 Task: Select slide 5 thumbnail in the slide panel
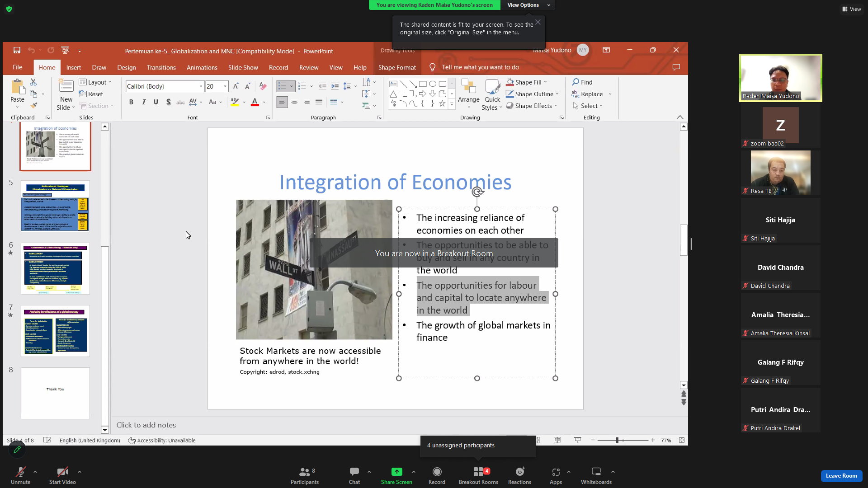point(55,206)
